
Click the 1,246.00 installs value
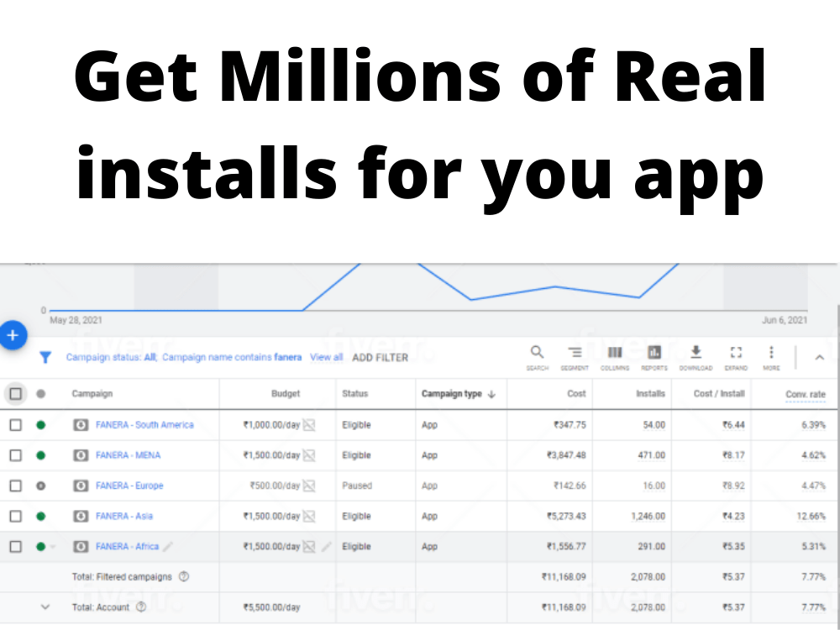tap(648, 517)
